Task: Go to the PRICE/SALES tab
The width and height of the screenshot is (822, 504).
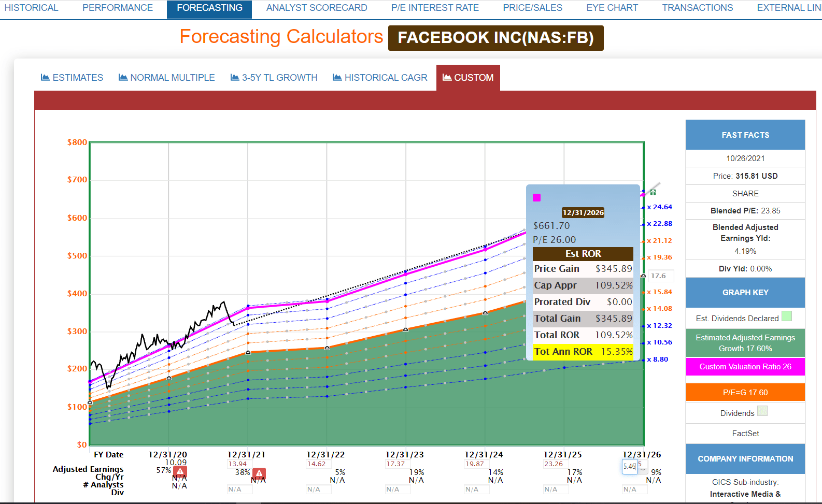Action: click(x=532, y=8)
